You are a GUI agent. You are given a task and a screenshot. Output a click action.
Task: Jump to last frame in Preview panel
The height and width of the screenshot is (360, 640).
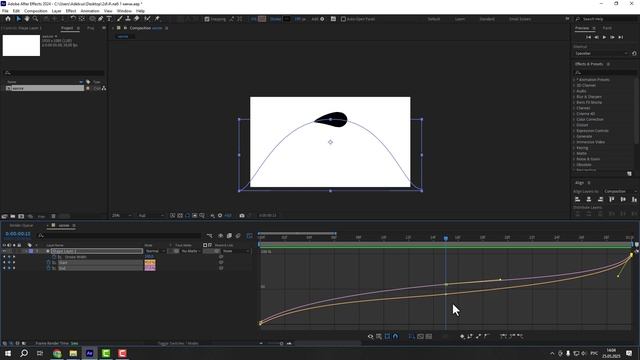(620, 37)
